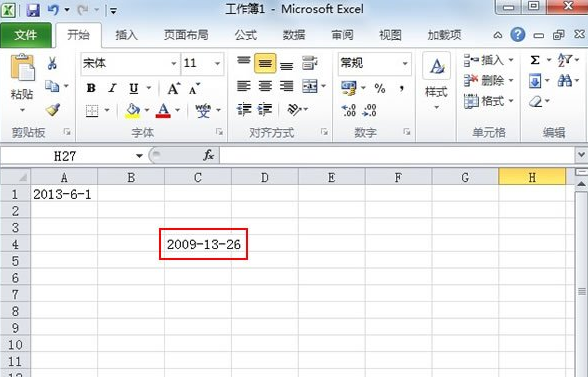This screenshot has width=588, height=377.
Task: Open the 公式 ribbon tab
Action: pos(246,35)
